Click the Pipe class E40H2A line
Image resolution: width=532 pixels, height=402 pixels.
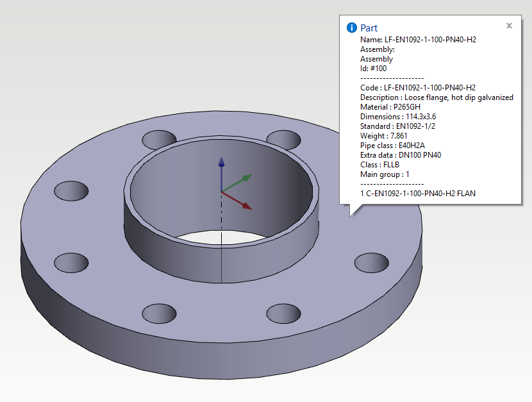click(393, 146)
